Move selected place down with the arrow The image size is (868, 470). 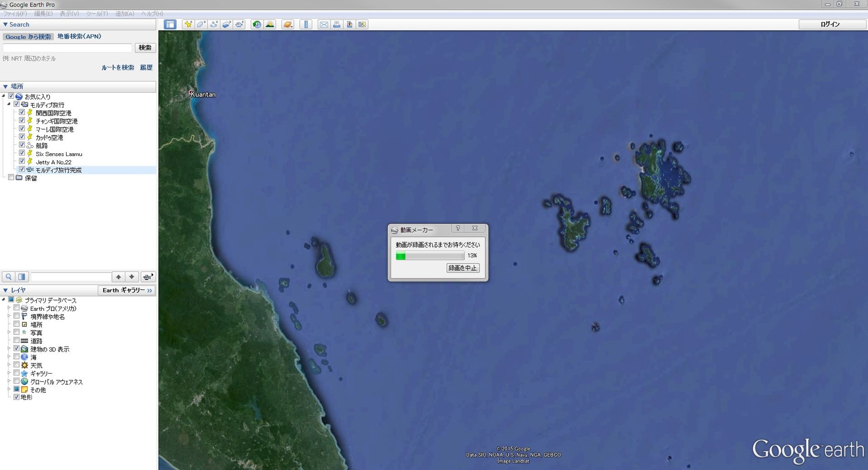click(x=132, y=277)
